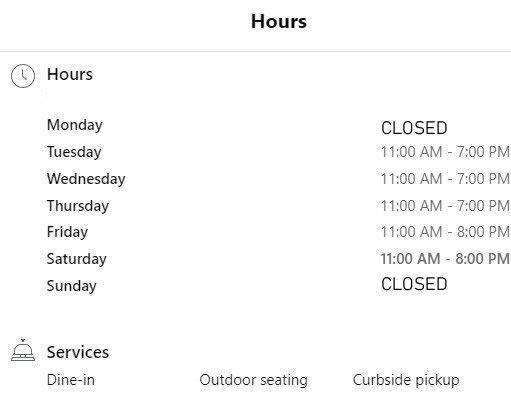This screenshot has height=409, width=511.
Task: Select the Wednesday row label
Action: tap(86, 179)
